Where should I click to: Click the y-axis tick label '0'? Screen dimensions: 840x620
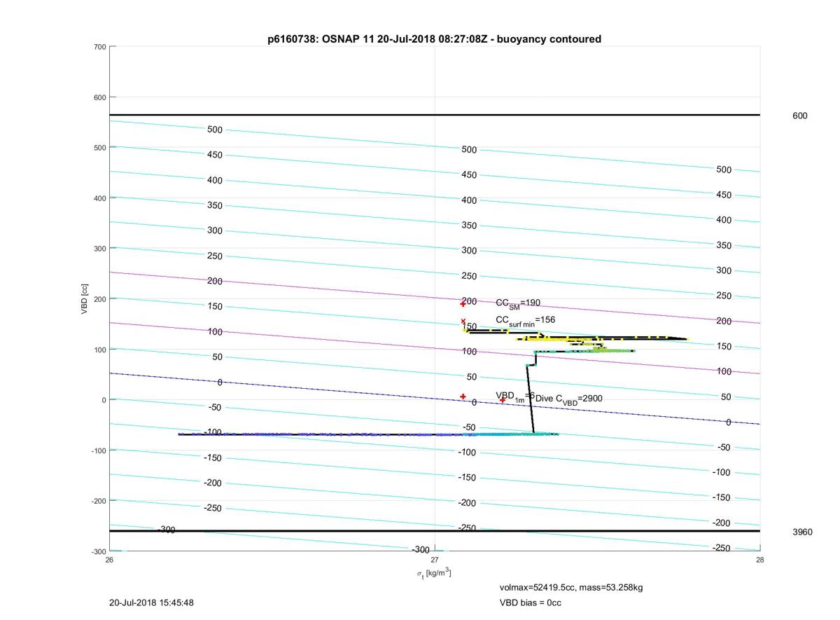click(x=104, y=400)
